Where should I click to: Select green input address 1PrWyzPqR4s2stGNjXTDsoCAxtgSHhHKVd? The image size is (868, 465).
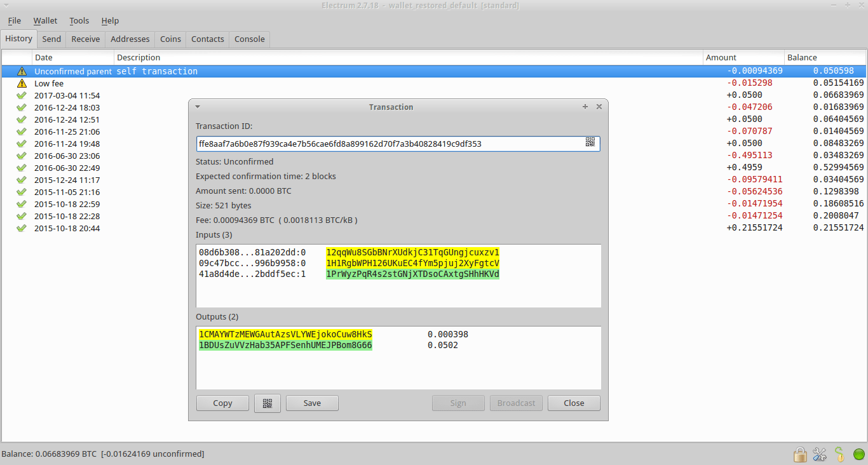(x=412, y=274)
